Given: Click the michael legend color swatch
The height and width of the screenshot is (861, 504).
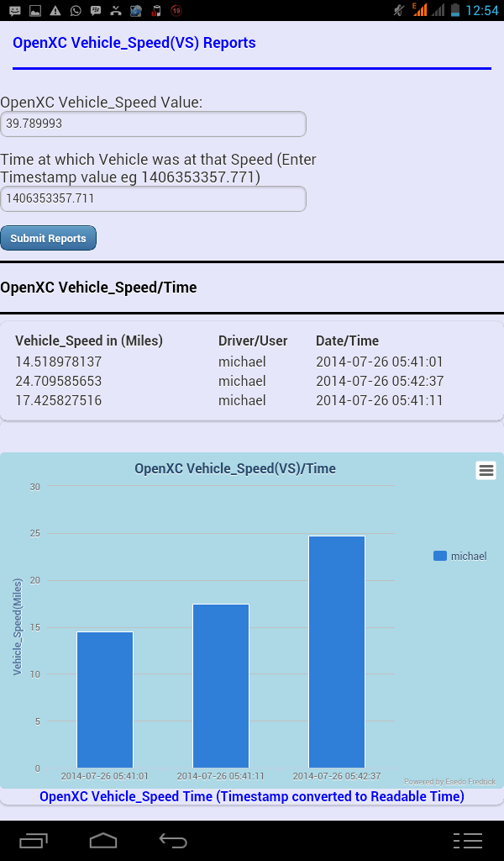Looking at the screenshot, I should (440, 556).
